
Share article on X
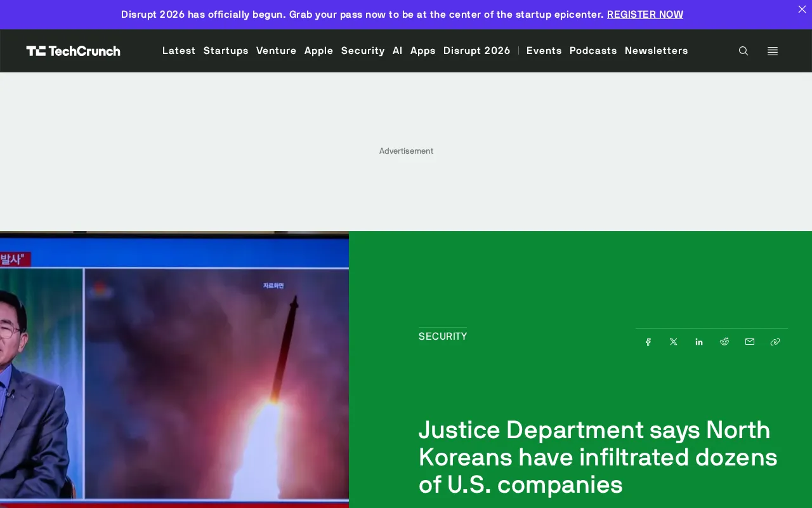(x=674, y=342)
